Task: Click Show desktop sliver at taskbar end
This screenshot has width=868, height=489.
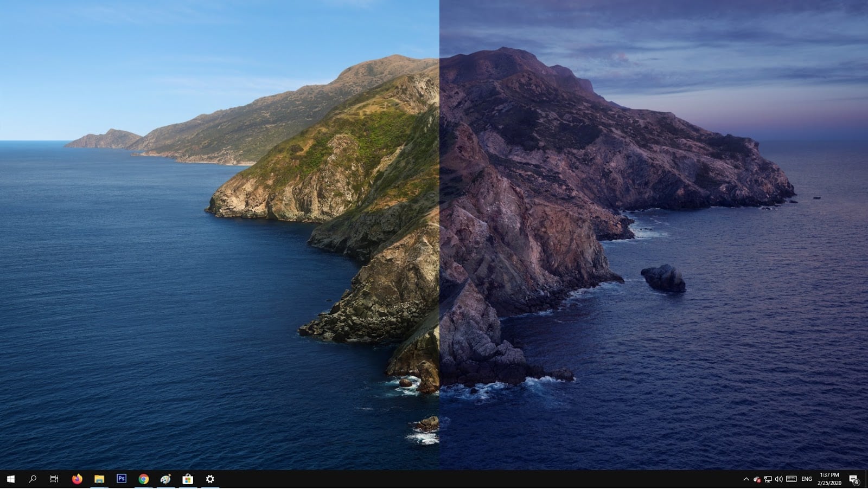Action: pos(866,479)
